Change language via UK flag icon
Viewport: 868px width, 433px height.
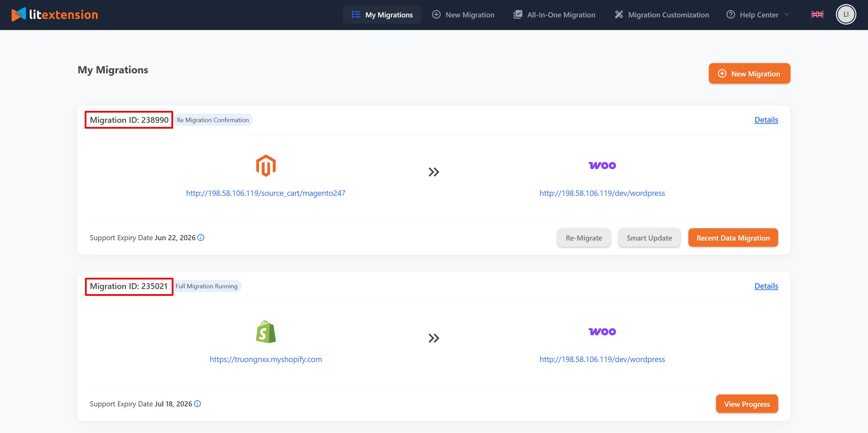[817, 14]
